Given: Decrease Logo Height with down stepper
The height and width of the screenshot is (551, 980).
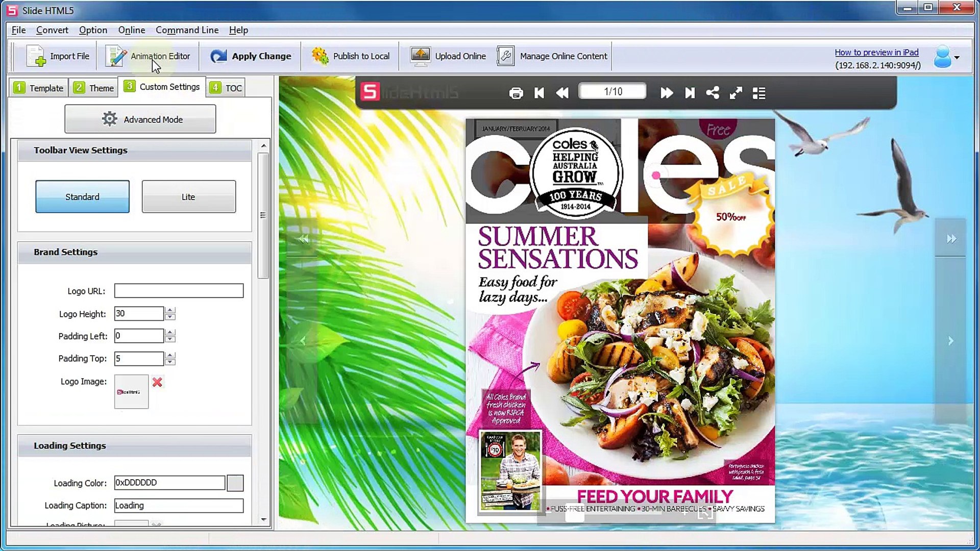Looking at the screenshot, I should (170, 317).
